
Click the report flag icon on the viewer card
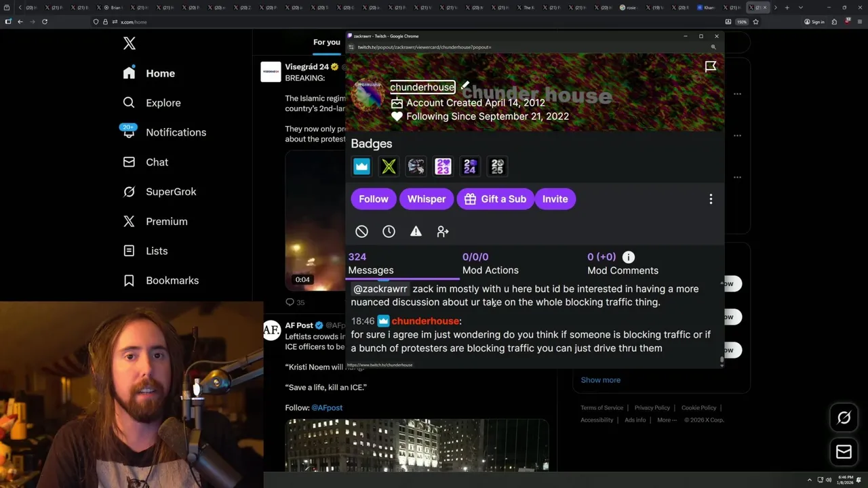[x=711, y=66]
